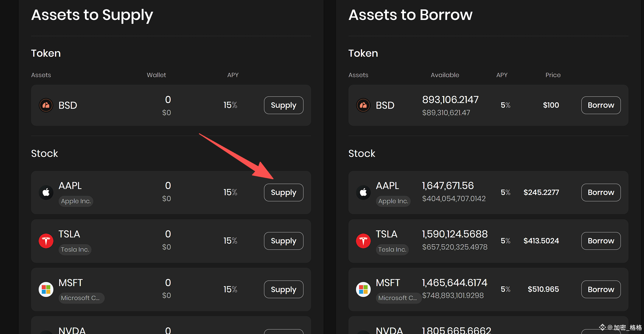The height and width of the screenshot is (334, 644).
Task: Click the Apple logo in Assets to Borrow
Action: click(363, 192)
